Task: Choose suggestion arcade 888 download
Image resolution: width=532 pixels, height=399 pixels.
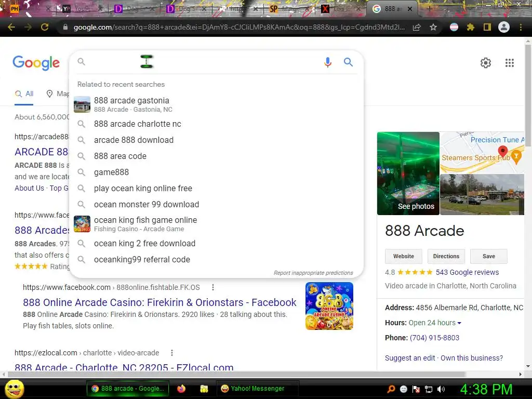Action: coord(216,140)
